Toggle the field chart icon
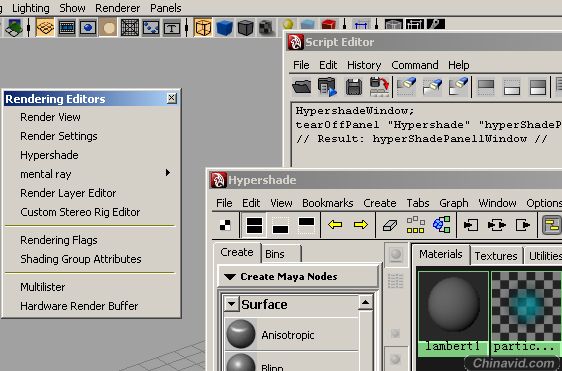This screenshot has width=562, height=371. [x=130, y=27]
